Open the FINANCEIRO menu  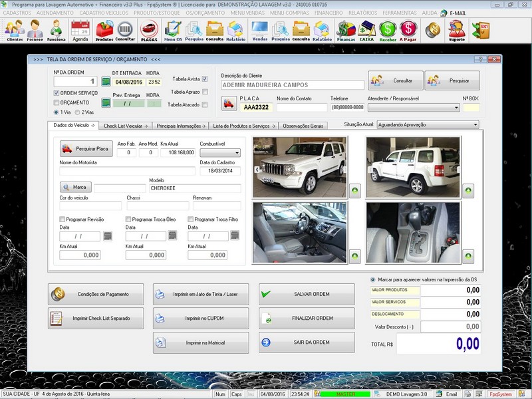click(329, 13)
